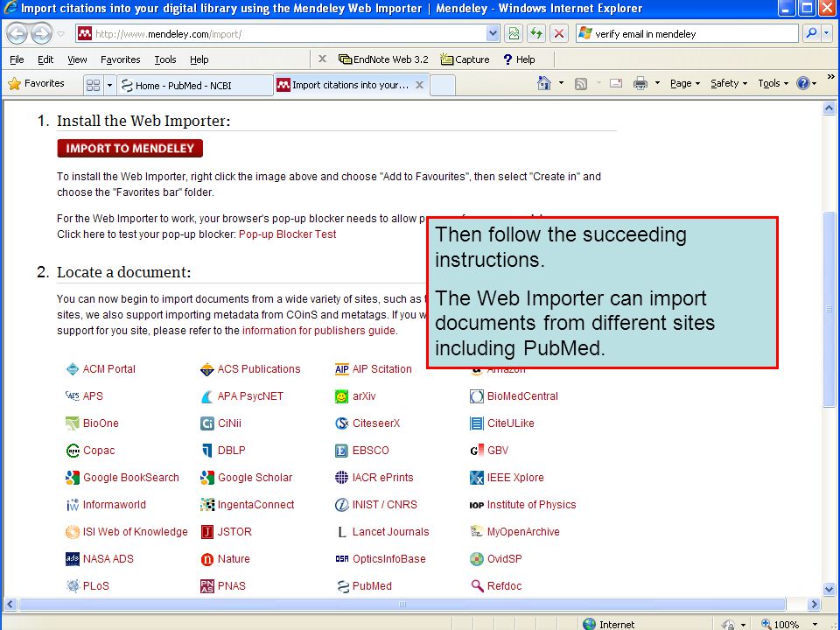Click the Compatibility View icon beside address bar
Image resolution: width=840 pixels, height=630 pixels.
514,34
